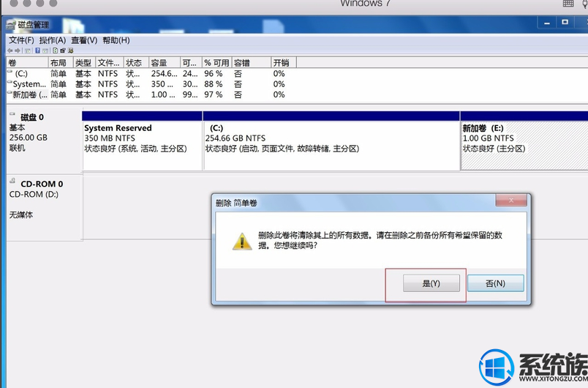Click the 磁盘 0 disk label
The image size is (588, 388).
pyautogui.click(x=32, y=117)
